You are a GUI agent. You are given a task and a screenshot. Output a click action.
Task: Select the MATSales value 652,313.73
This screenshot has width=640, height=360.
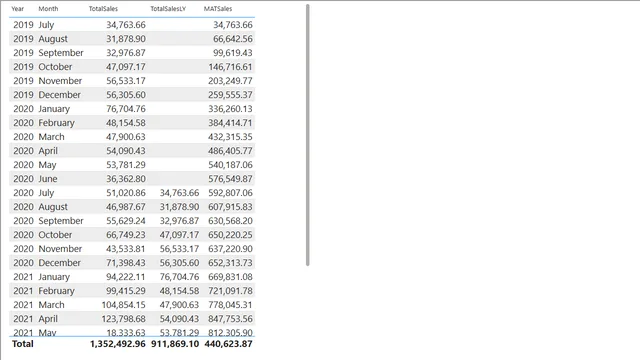230,263
